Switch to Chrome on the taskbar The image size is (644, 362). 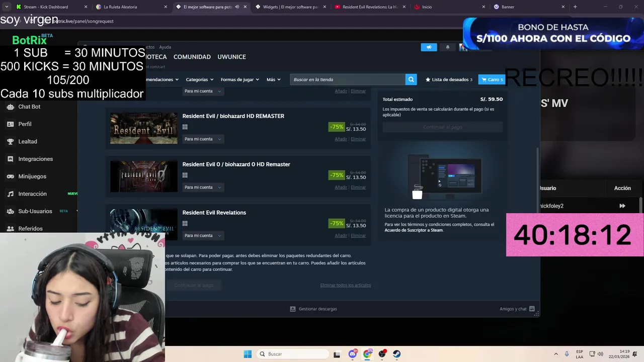click(x=367, y=354)
